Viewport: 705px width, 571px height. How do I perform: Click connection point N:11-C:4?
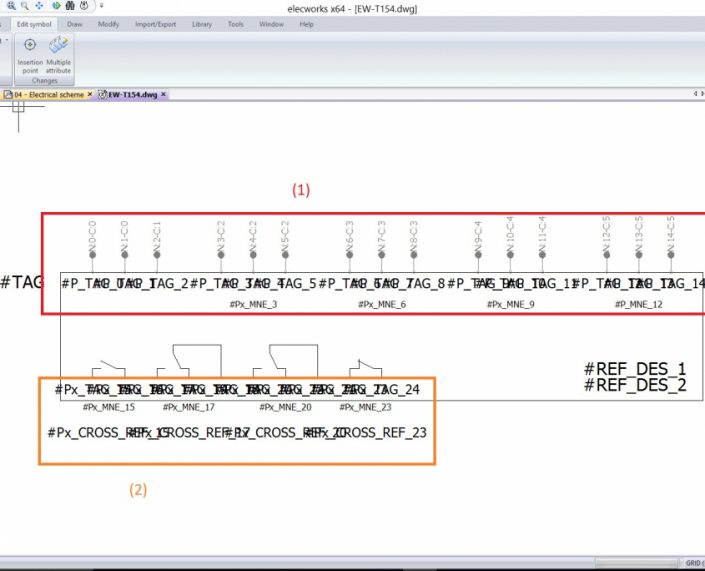tap(542, 255)
